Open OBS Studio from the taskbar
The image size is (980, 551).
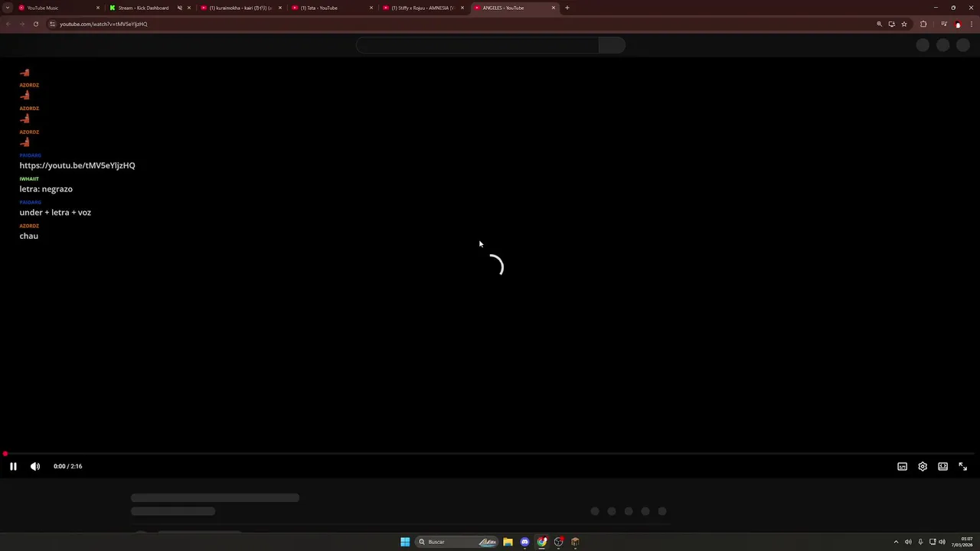tap(559, 542)
